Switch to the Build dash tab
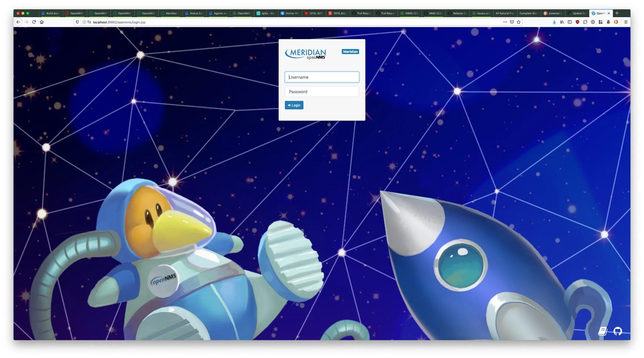 [50, 13]
